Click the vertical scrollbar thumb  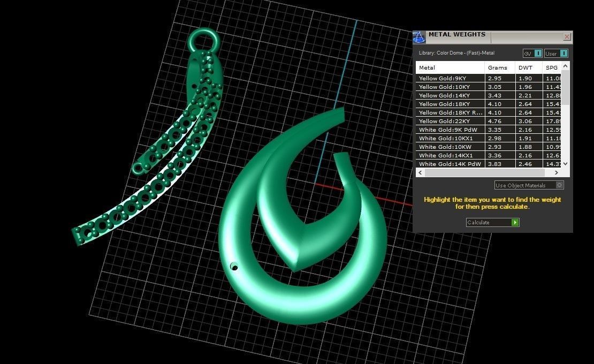point(565,87)
